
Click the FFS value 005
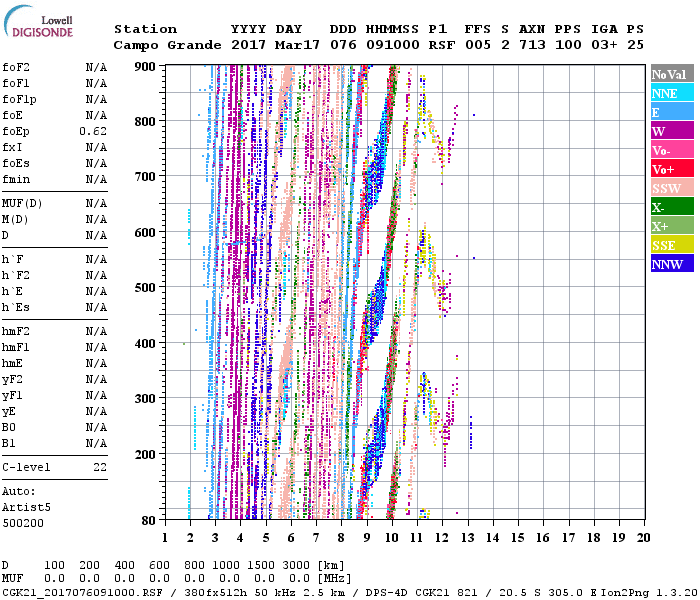pos(478,45)
